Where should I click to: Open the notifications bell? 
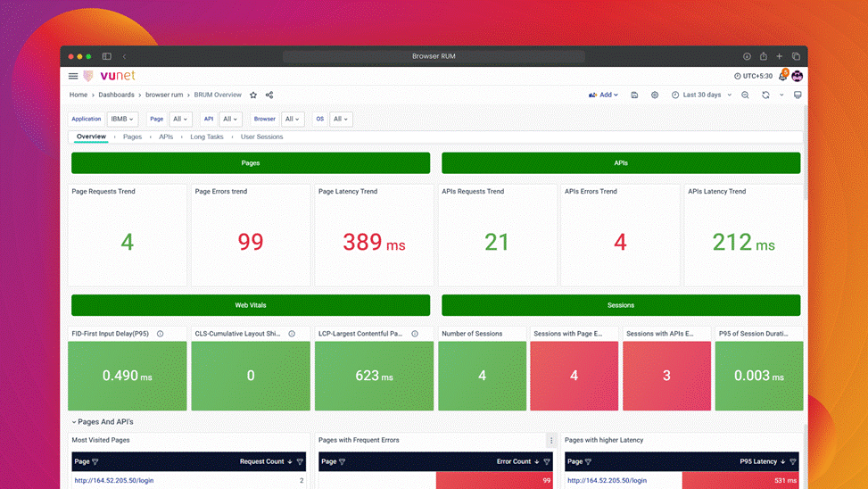(x=782, y=77)
